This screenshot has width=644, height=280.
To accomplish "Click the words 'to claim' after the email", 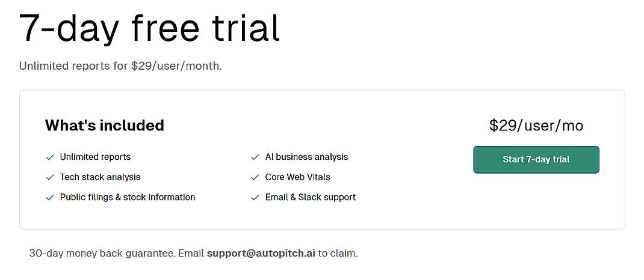I will (338, 253).
